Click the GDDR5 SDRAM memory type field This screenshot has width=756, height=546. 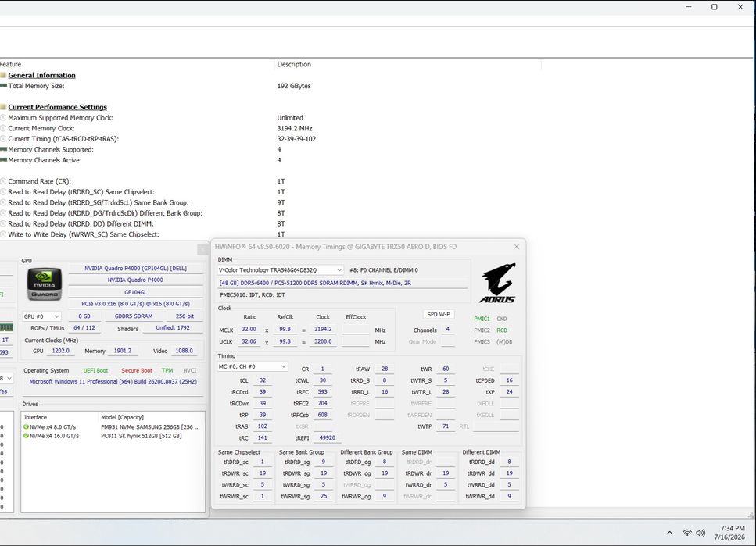pos(134,316)
